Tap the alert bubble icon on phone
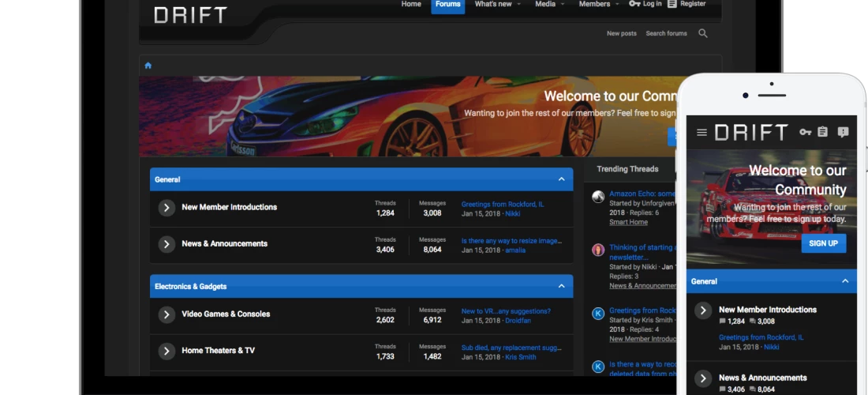 pyautogui.click(x=843, y=133)
